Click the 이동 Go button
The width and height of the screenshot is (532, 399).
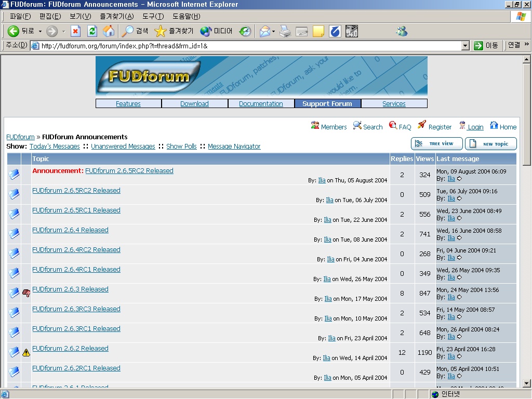(486, 46)
